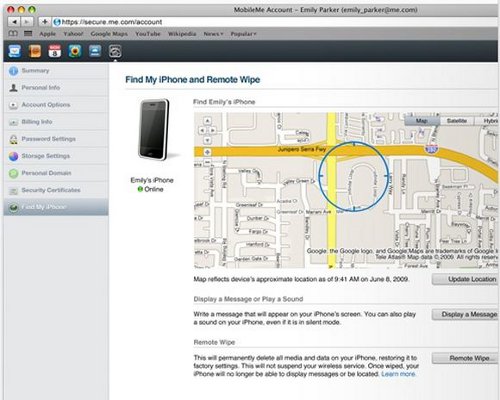The width and height of the screenshot is (500, 400).
Task: Expand the Popular bookmarks dropdown
Action: coord(243,34)
